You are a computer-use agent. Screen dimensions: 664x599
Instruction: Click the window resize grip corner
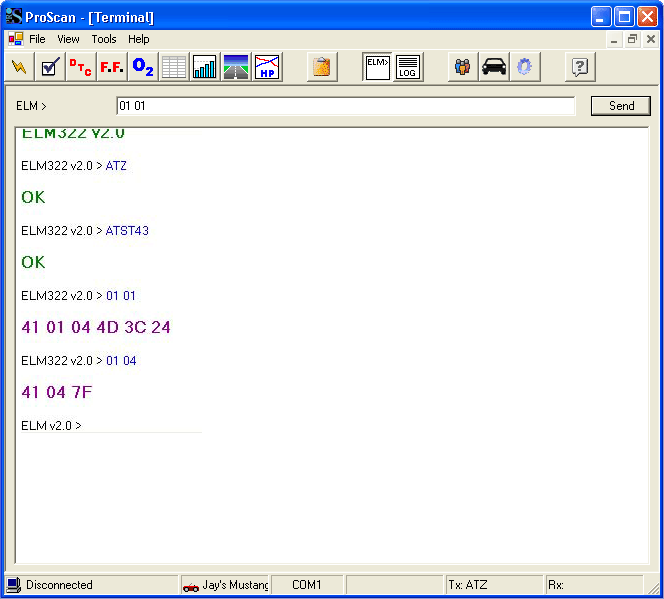654,588
